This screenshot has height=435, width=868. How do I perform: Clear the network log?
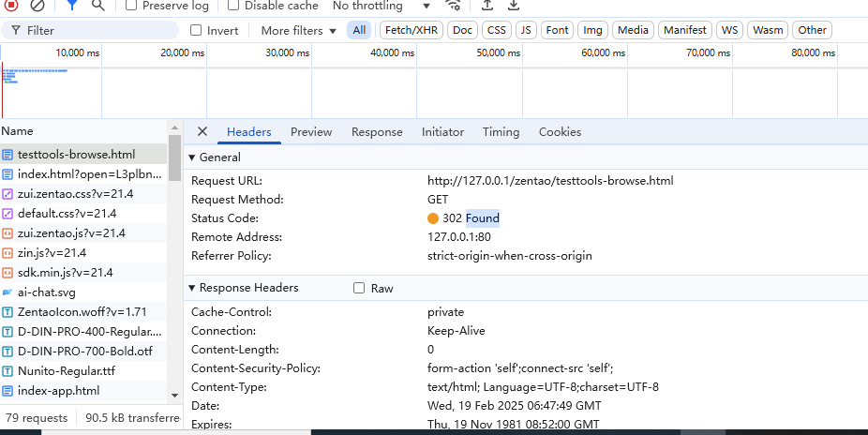point(37,5)
